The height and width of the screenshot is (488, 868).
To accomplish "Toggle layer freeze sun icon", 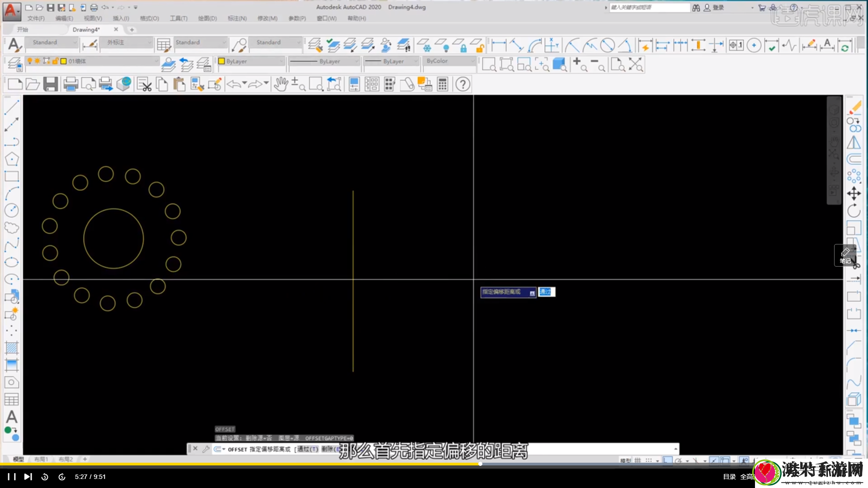I will (38, 61).
